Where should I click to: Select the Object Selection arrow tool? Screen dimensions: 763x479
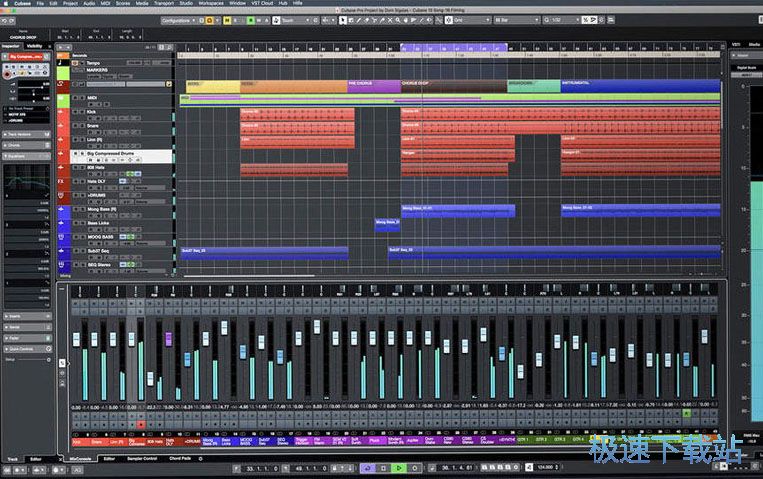point(343,20)
